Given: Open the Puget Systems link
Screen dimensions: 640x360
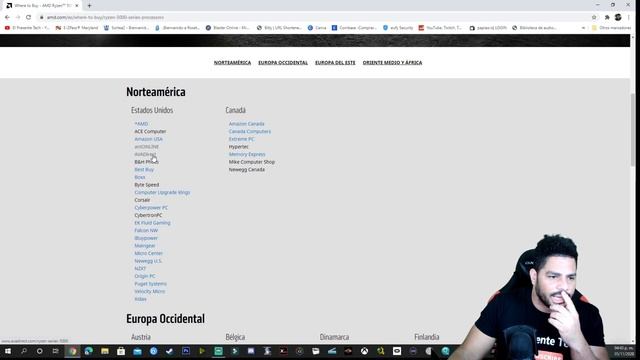Looking at the screenshot, I should [151, 284].
